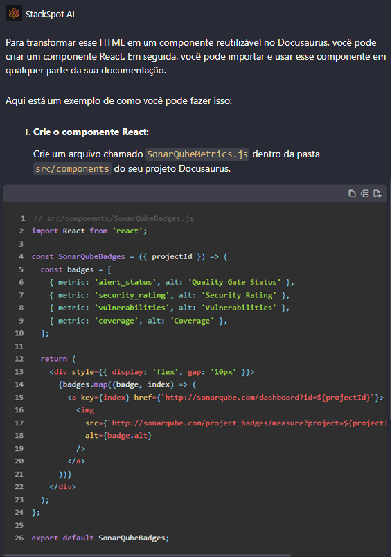Click the opening <img tag on line 16
This screenshot has width=392, height=557.
point(85,410)
